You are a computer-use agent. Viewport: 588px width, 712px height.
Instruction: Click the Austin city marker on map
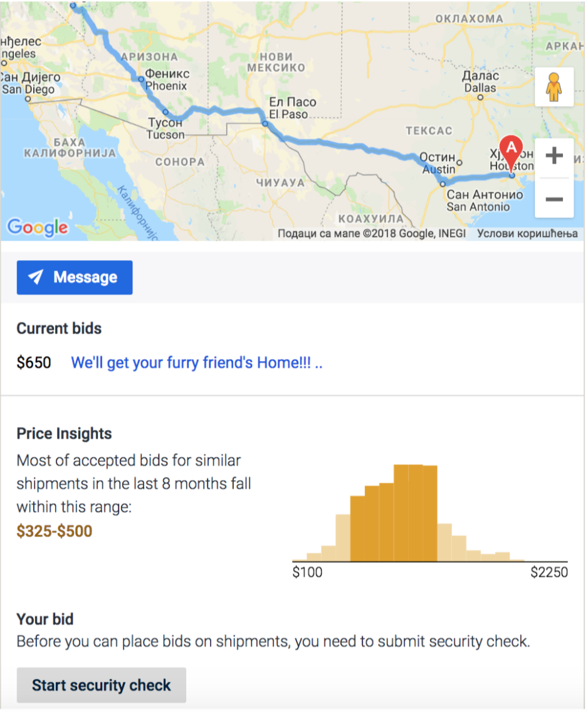click(x=460, y=162)
